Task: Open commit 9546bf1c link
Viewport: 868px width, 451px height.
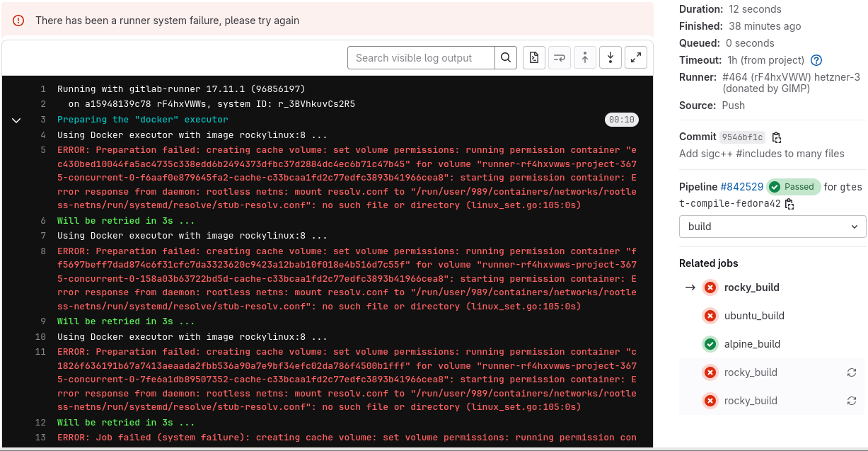Action: coord(743,137)
